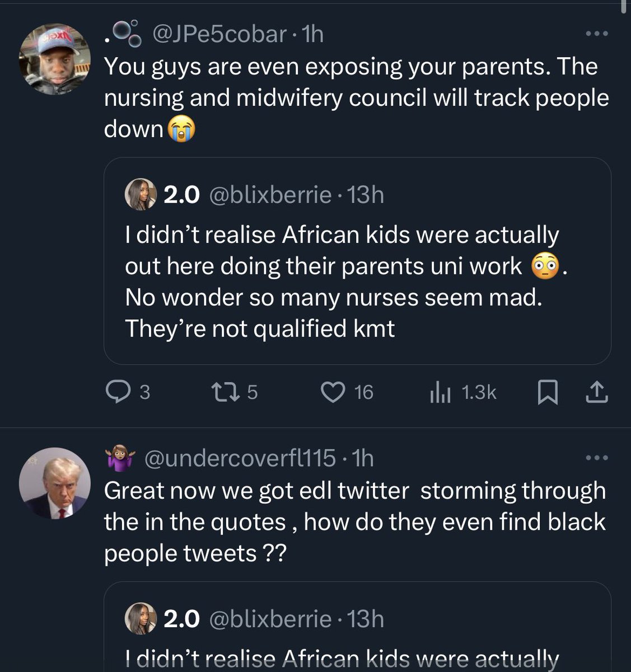Open the 'edl twitter' tweet text
Image resolution: width=631 pixels, height=672 pixels.
click(x=355, y=521)
